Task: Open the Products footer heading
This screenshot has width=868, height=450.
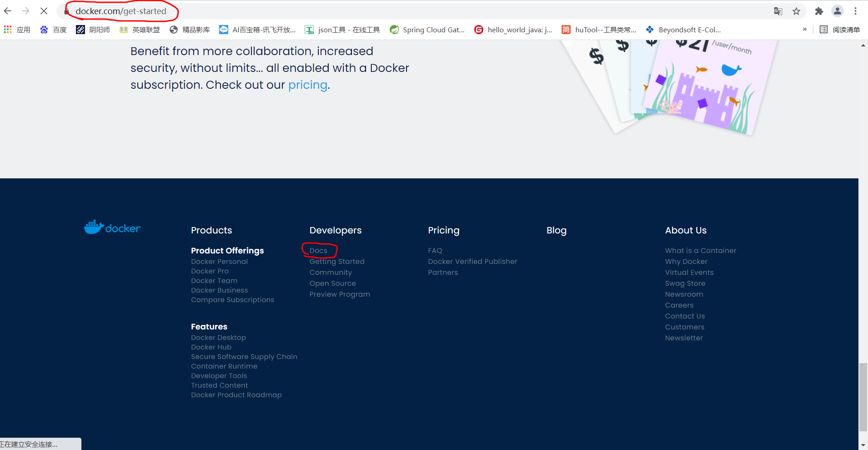Action: (x=211, y=230)
